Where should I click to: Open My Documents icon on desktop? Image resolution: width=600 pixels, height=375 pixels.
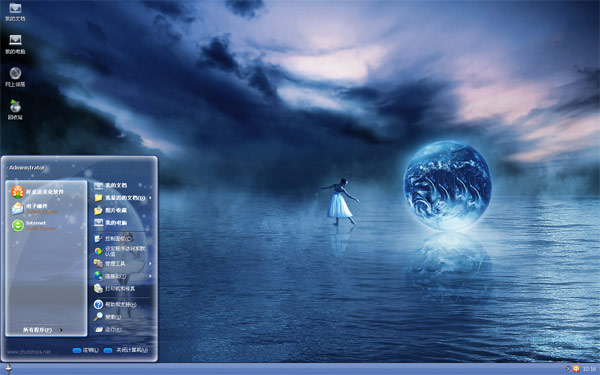coord(15,12)
